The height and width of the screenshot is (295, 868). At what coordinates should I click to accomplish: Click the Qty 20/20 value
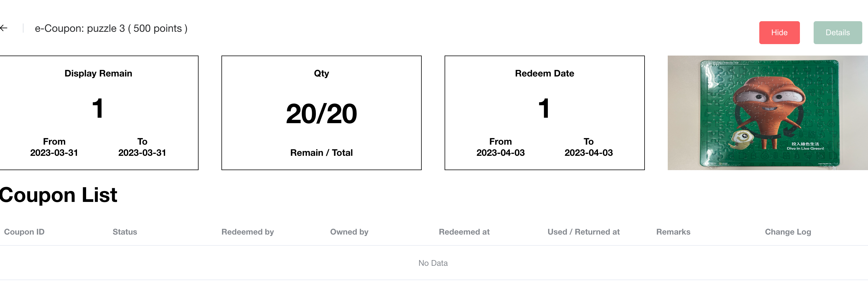click(321, 114)
